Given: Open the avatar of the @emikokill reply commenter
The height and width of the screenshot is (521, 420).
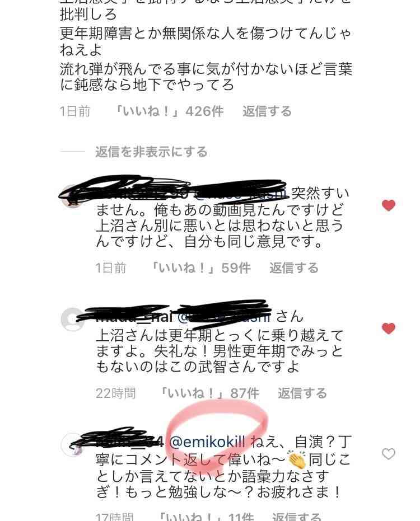Looking at the screenshot, I should (73, 444).
